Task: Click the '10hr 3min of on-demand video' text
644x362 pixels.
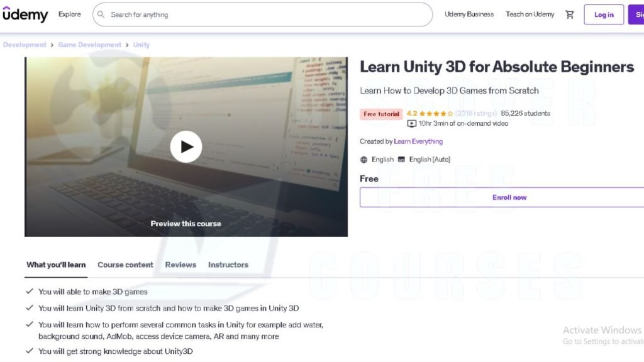Action: [464, 124]
